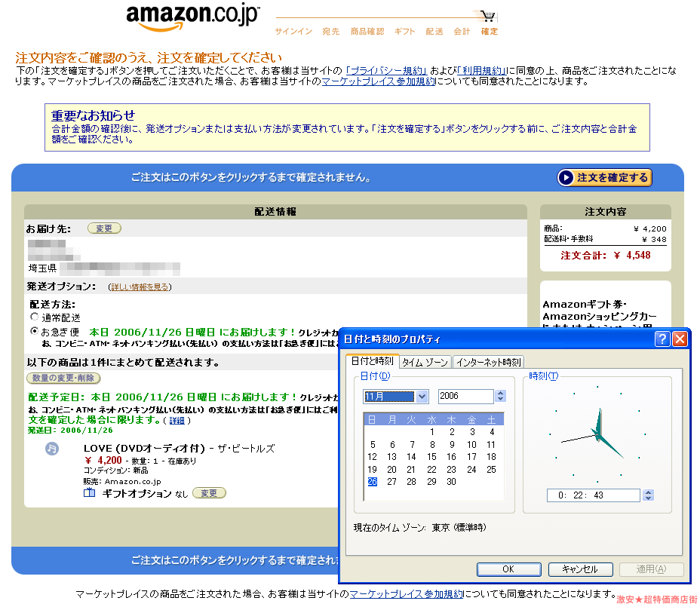Click the year spinner arrows
This screenshot has height=607, width=700.
(x=500, y=396)
